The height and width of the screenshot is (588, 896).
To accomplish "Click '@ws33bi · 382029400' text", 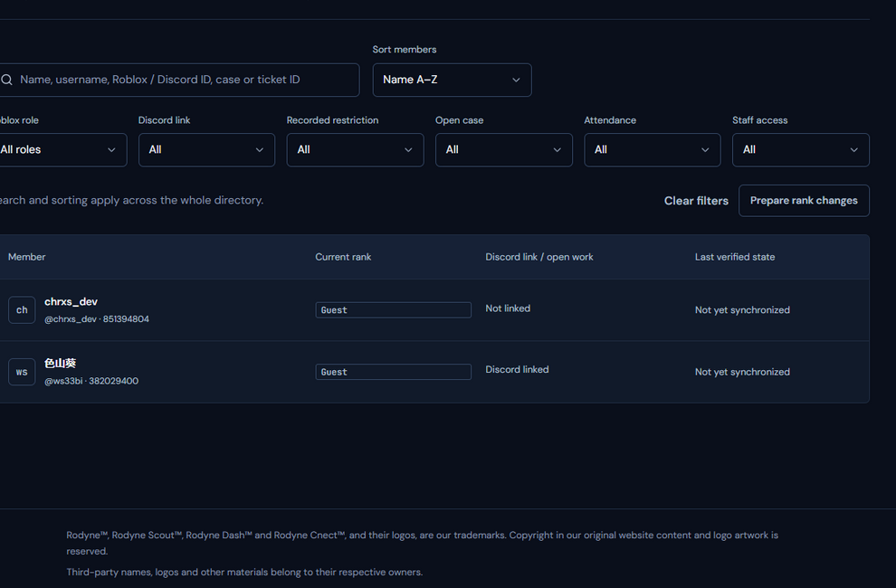I will 91,381.
